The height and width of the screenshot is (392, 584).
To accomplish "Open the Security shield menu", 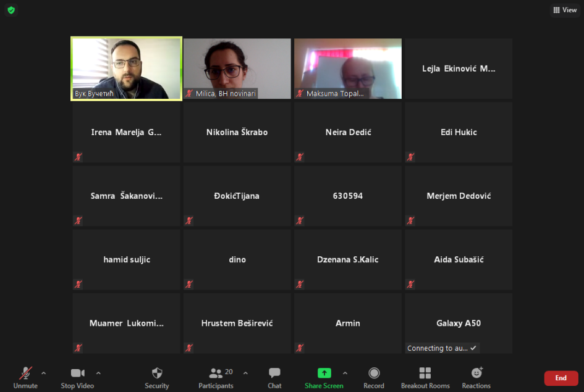I will tap(157, 378).
